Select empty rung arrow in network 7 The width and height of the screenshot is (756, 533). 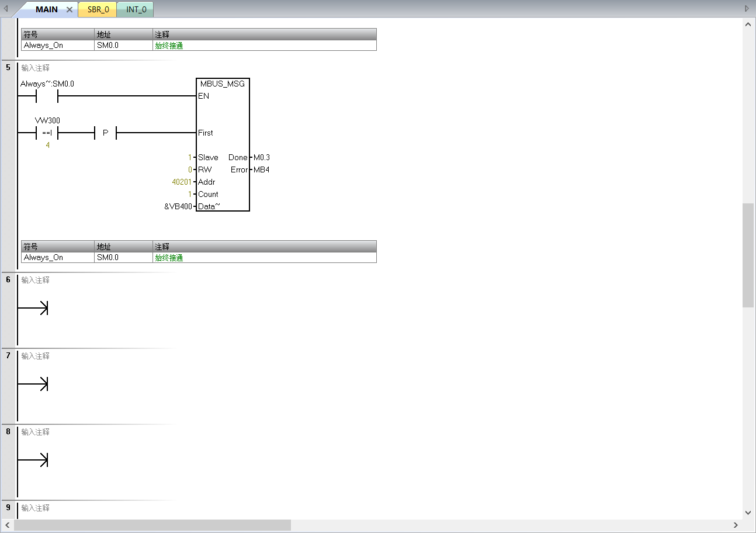[33, 384]
